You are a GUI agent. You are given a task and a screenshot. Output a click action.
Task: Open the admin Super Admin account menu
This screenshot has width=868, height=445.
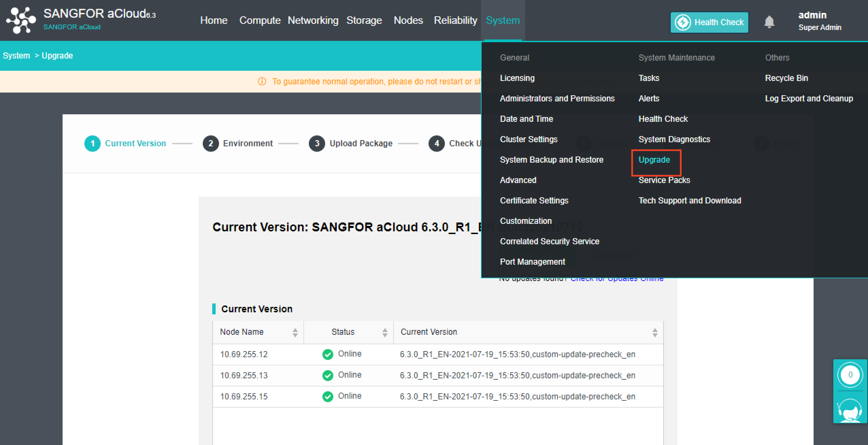[820, 21]
